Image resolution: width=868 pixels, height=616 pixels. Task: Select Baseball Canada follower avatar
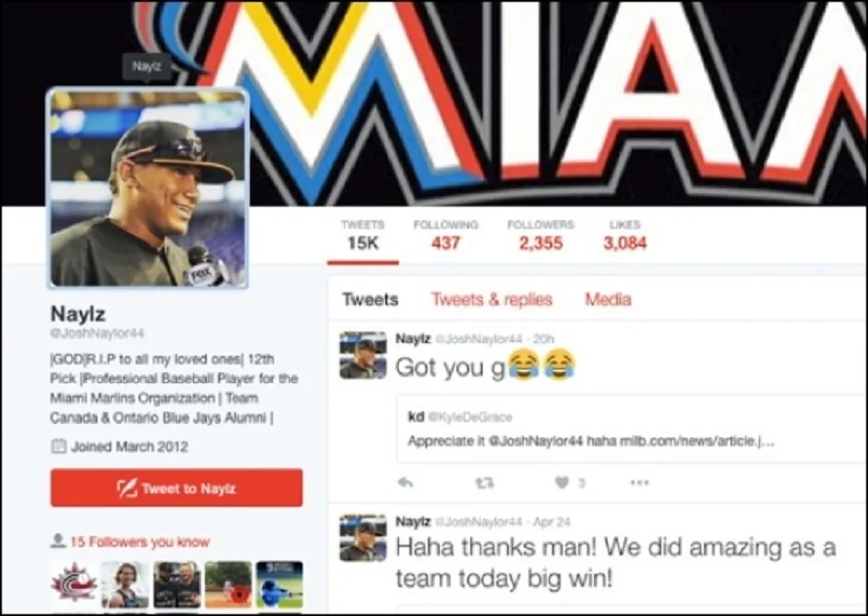click(73, 585)
